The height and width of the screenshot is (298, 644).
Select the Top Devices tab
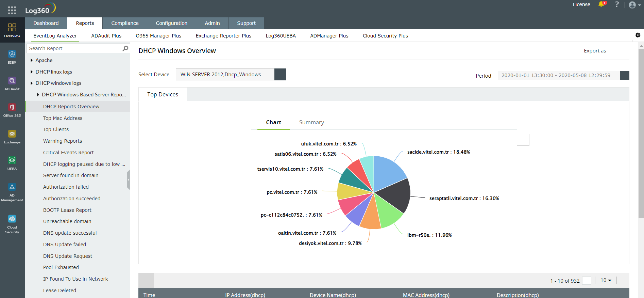[163, 94]
